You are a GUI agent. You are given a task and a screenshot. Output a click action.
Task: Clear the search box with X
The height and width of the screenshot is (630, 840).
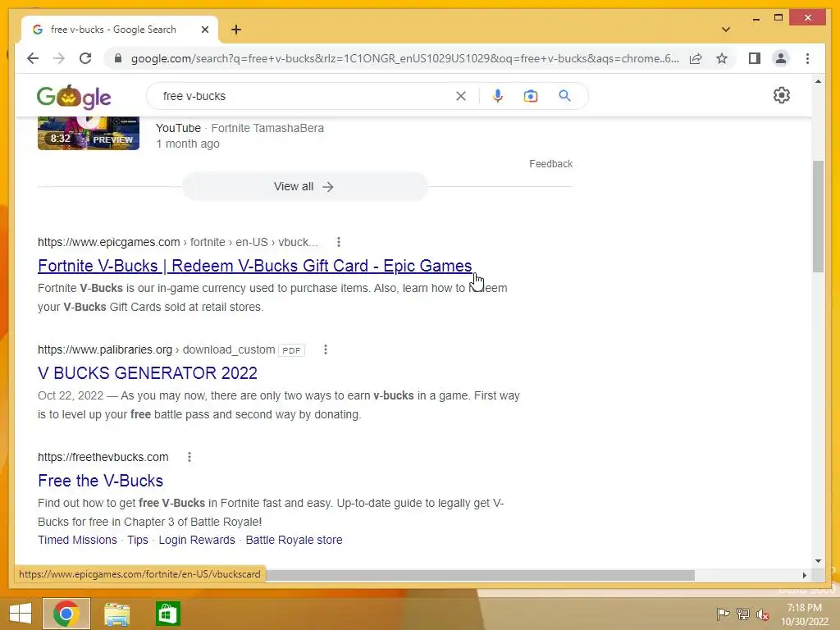point(461,96)
